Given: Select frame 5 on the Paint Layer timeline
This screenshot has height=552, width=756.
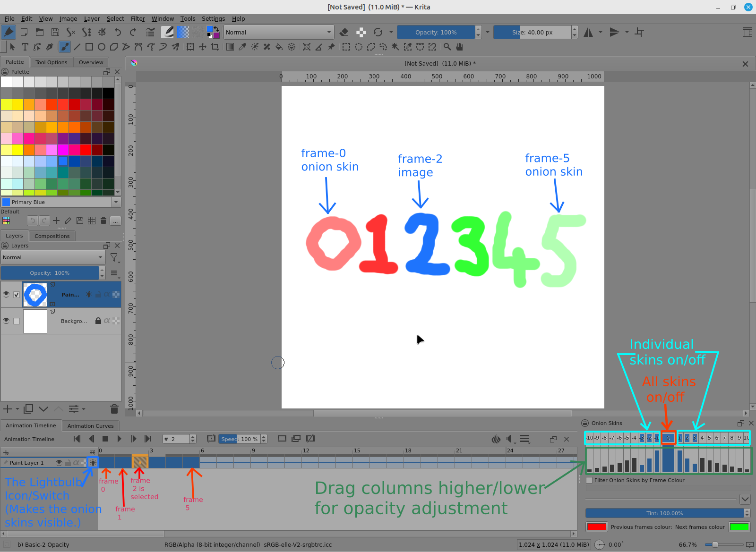Looking at the screenshot, I should pyautogui.click(x=191, y=463).
